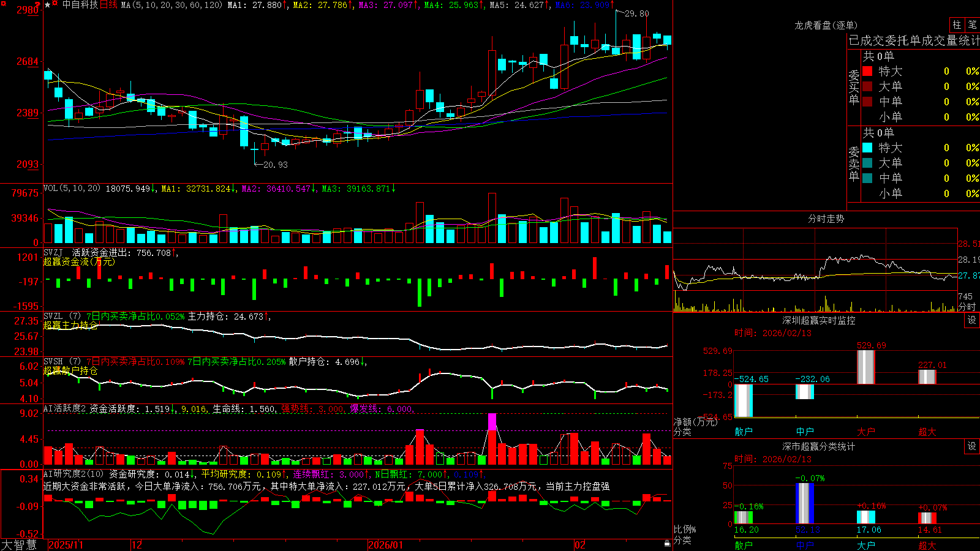Click the 超赢主力持仓 label
The width and height of the screenshot is (980, 551).
pos(70,325)
